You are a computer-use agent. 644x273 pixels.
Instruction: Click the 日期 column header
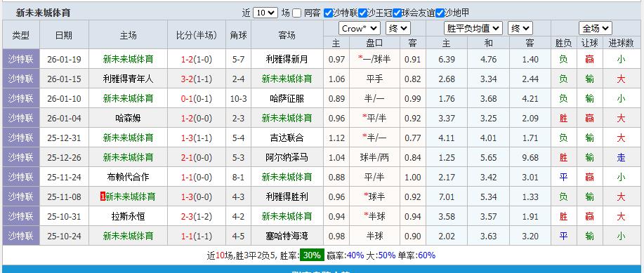click(x=64, y=35)
